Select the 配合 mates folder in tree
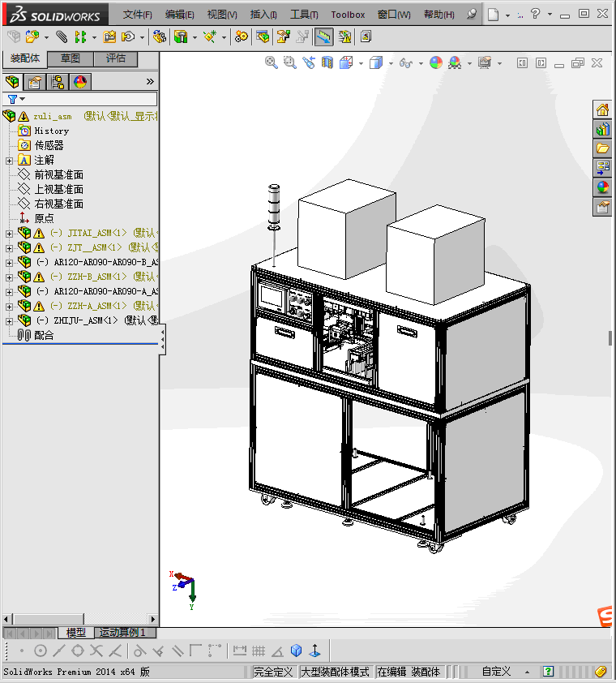 click(44, 335)
